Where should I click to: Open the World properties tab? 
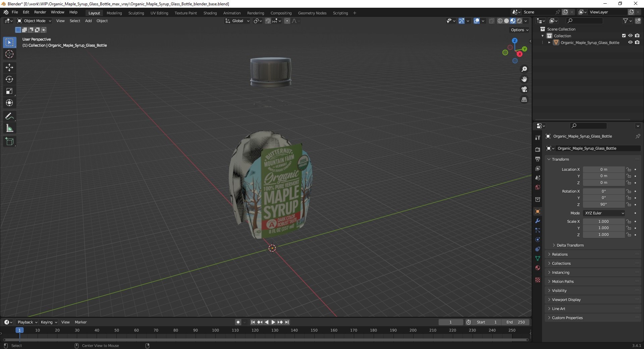(x=538, y=187)
